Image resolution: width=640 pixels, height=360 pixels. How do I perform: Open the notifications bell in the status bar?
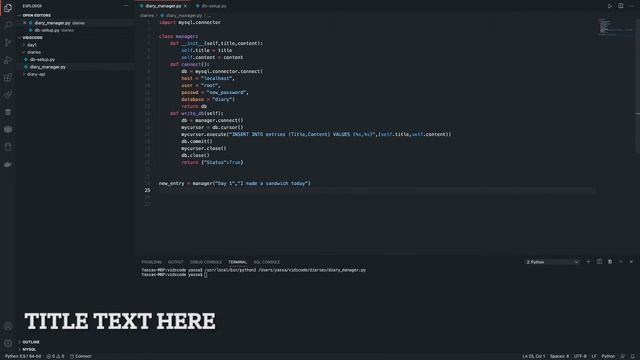point(633,356)
